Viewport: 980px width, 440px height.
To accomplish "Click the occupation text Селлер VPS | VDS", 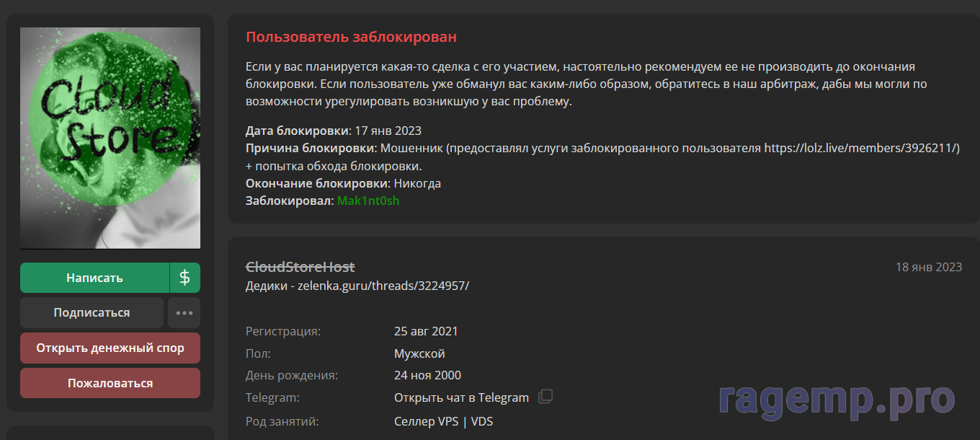I will tap(443, 421).
